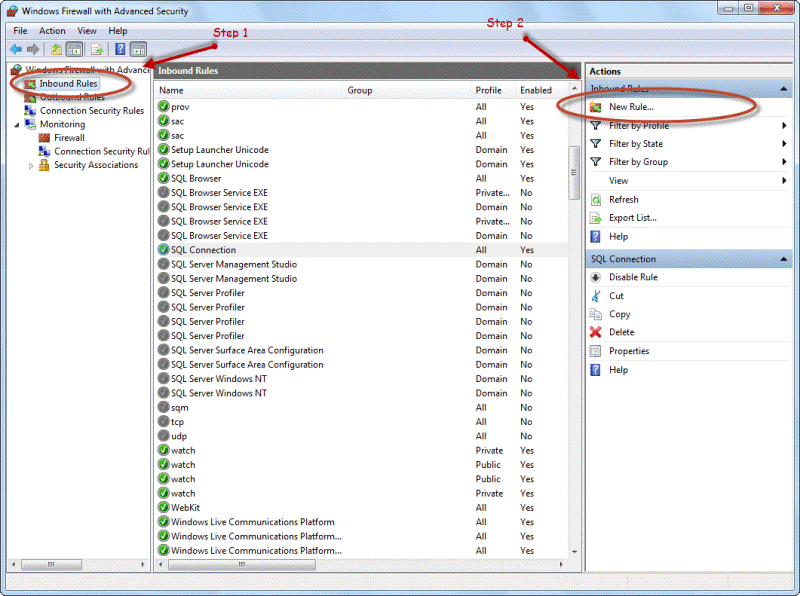Select the Copy icon in Actions pane
The width and height of the screenshot is (800, 596).
[x=598, y=313]
